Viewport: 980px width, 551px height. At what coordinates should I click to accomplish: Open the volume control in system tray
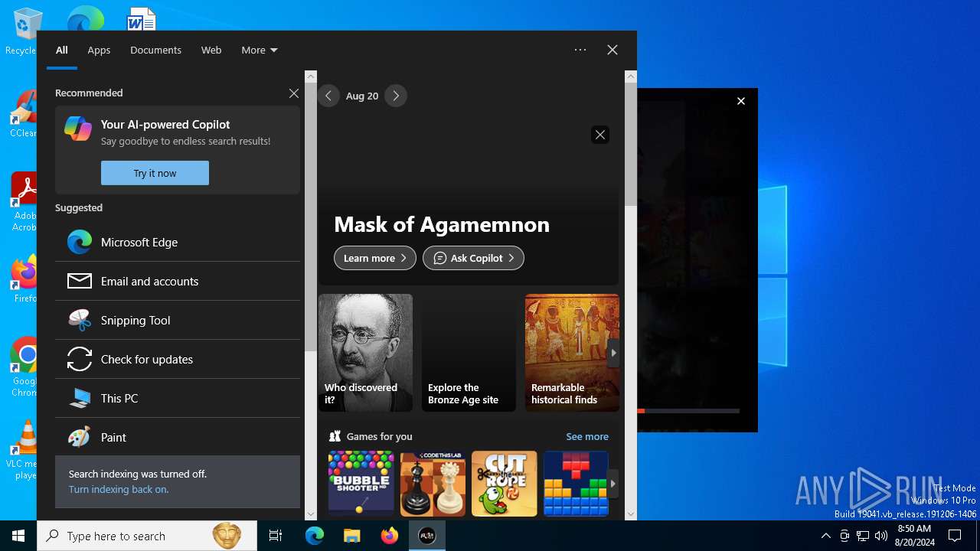pyautogui.click(x=881, y=536)
